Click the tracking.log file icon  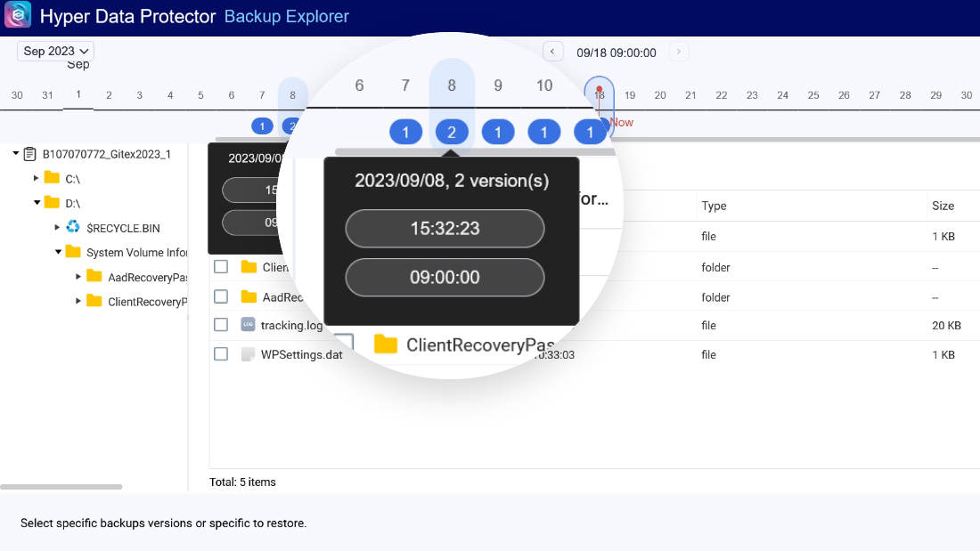click(248, 325)
